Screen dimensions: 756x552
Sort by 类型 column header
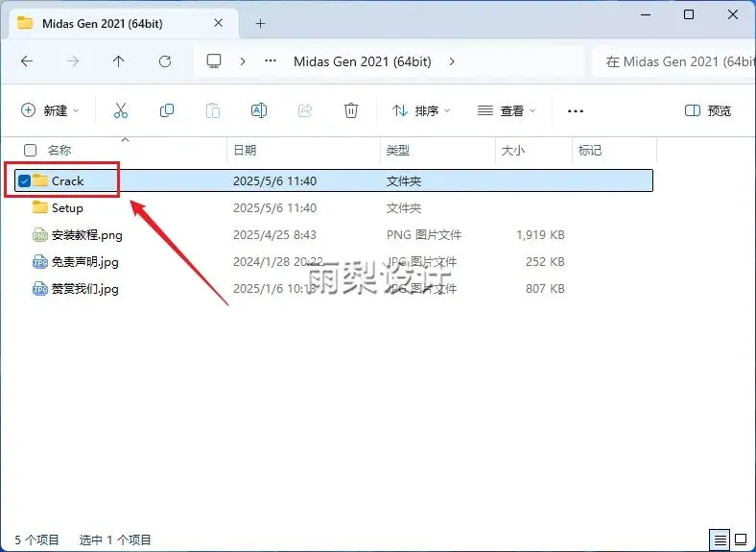398,150
